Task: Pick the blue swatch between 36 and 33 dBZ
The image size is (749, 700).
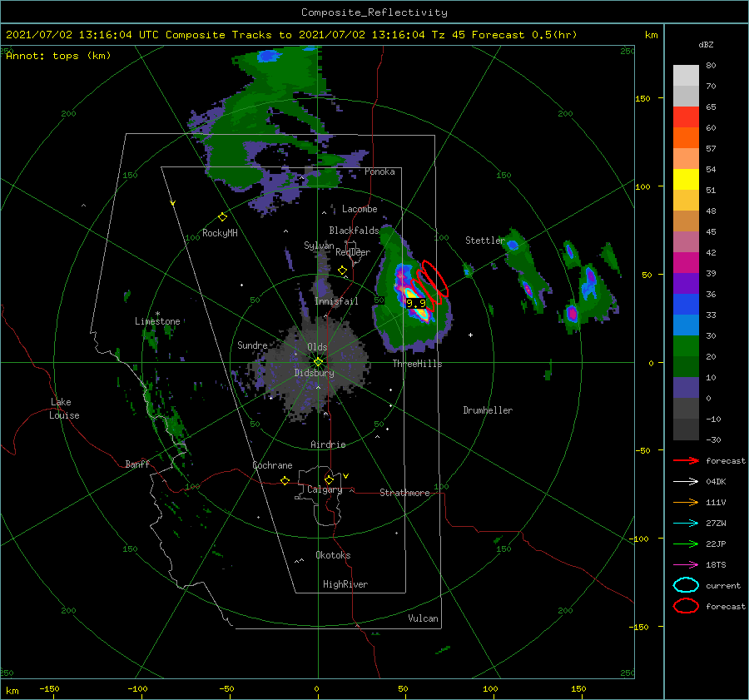Action: click(x=686, y=305)
